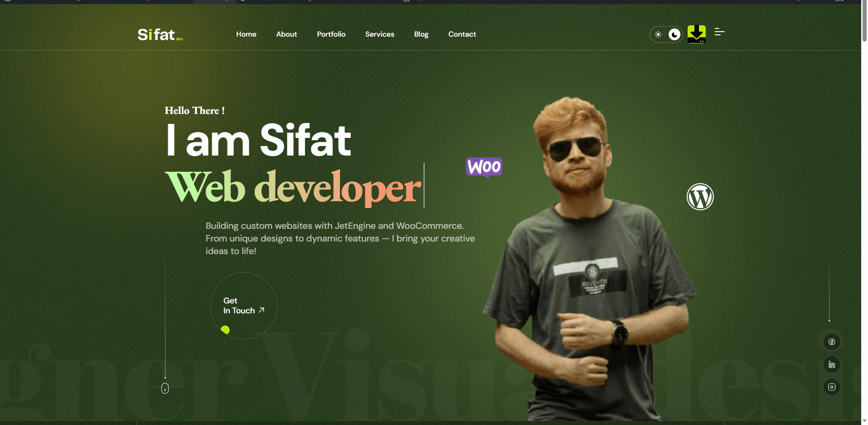Navigate to the Contact menu item
The height and width of the screenshot is (425, 868).
coord(462,34)
